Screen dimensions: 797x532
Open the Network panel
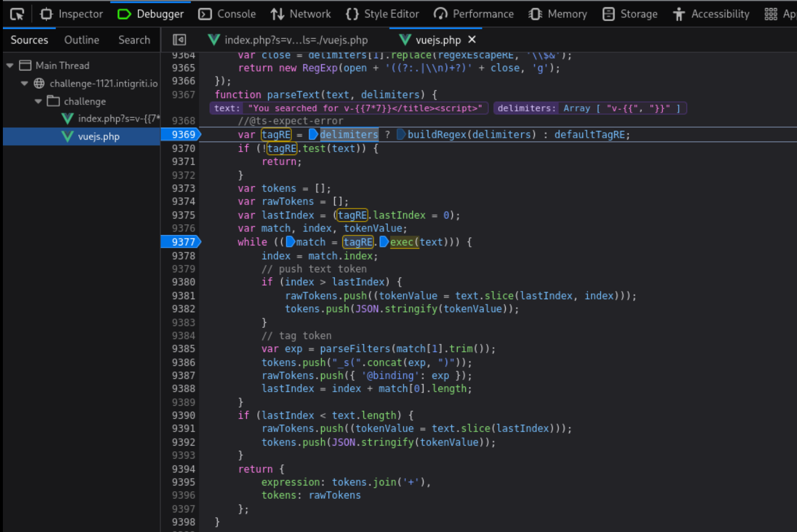[301, 14]
